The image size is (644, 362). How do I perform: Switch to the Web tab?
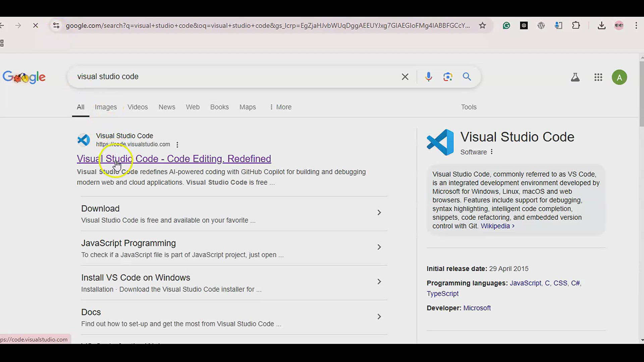coord(193,107)
